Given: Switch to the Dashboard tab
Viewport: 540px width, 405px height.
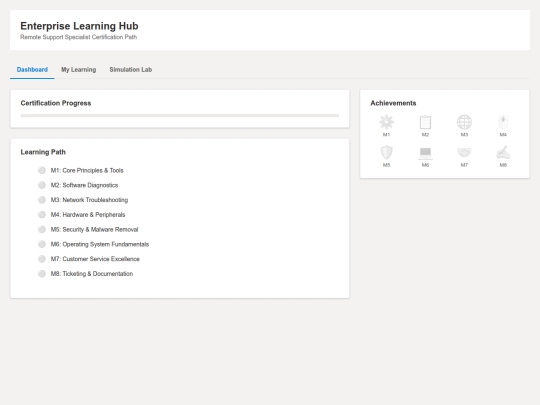Looking at the screenshot, I should click(x=32, y=70).
